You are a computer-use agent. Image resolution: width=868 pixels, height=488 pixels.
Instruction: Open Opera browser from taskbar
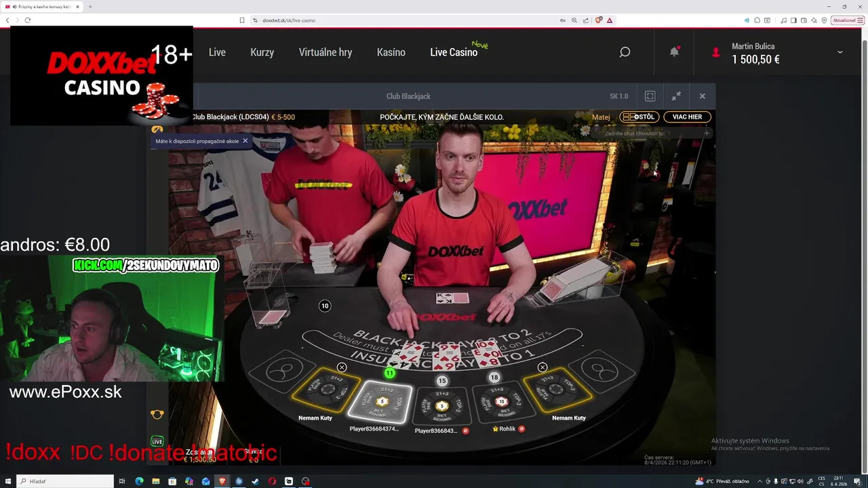pyautogui.click(x=272, y=481)
